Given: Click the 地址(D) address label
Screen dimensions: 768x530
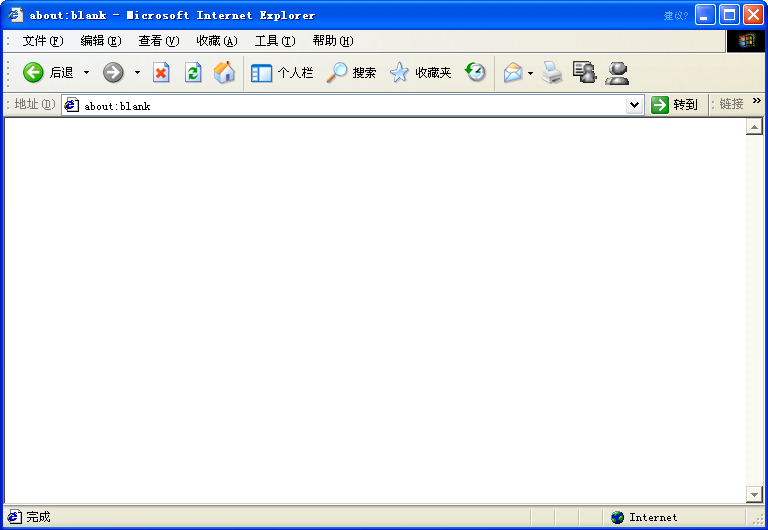Looking at the screenshot, I should click(x=35, y=104).
